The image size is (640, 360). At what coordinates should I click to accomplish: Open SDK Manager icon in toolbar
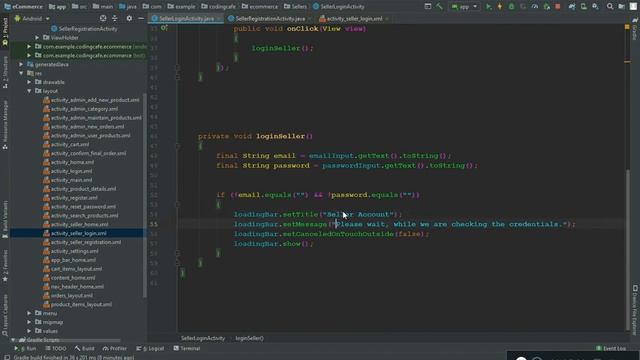[x=596, y=7]
